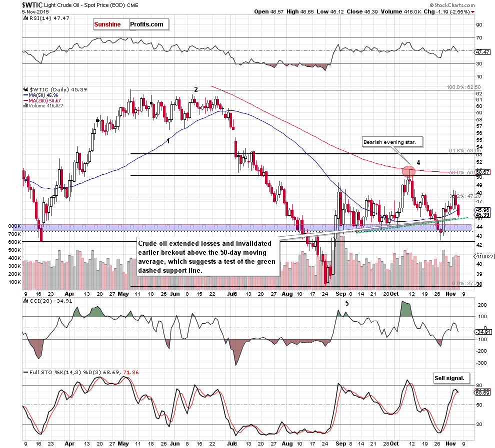Click the RSI(14) indicator legend icon

[25, 18]
